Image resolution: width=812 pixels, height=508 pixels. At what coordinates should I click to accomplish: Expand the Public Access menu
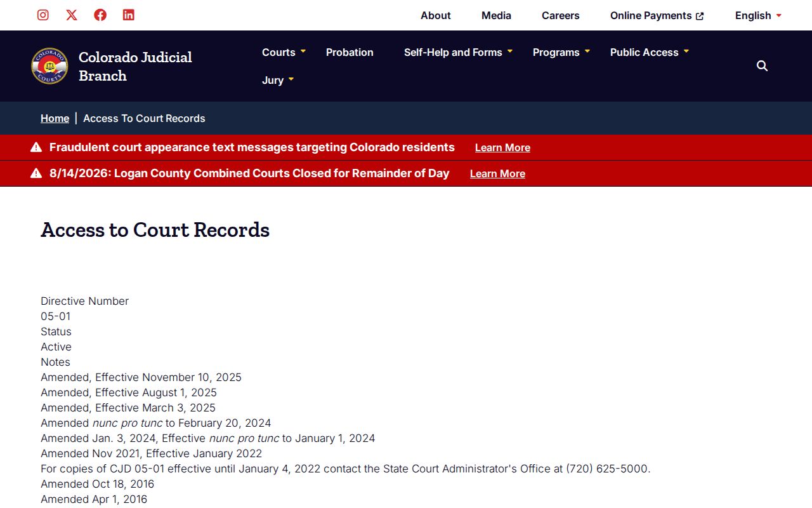(650, 52)
